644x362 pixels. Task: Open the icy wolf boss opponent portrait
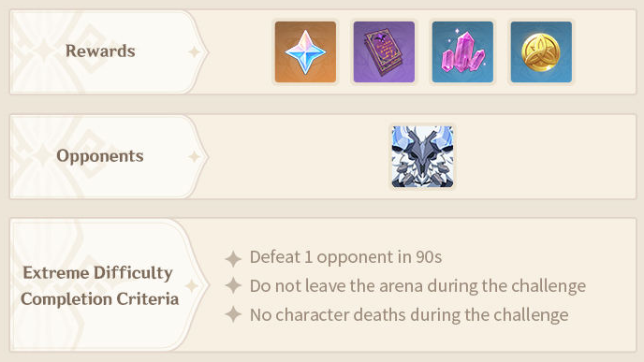click(423, 157)
